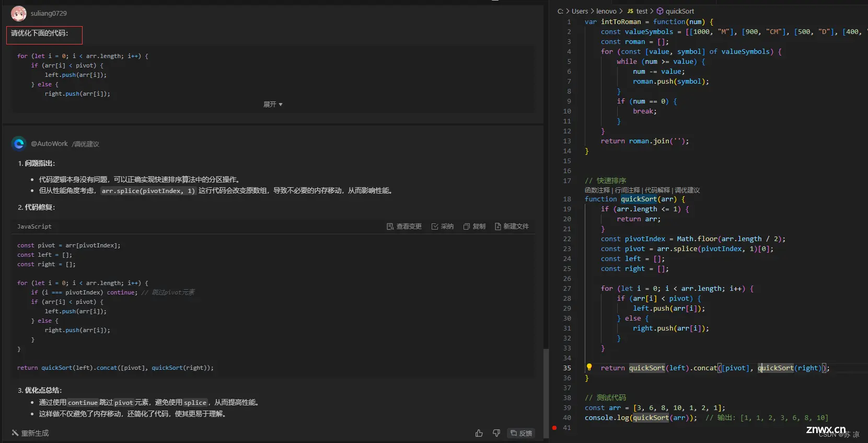Regenerate the answer with 重新生成

click(30, 433)
